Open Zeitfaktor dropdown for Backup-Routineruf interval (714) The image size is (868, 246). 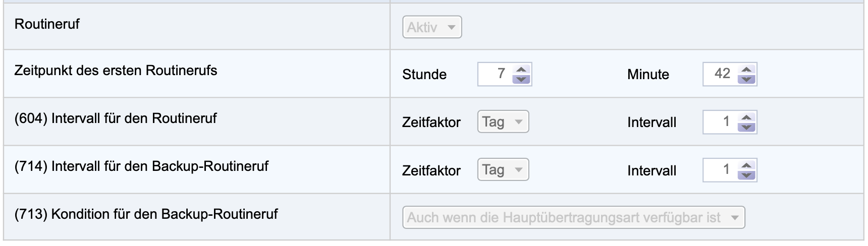click(x=503, y=170)
